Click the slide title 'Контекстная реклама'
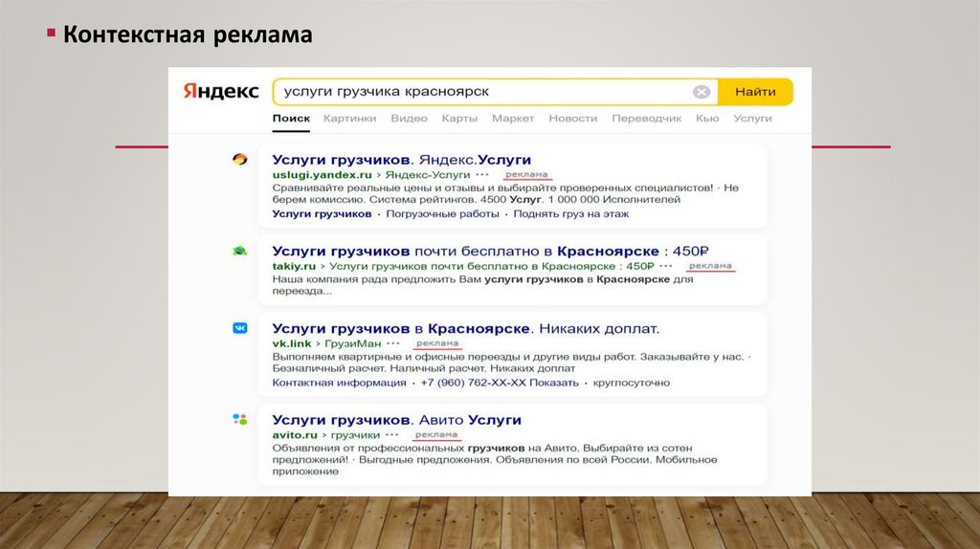Viewport: 980px width, 549px height. 188,34
